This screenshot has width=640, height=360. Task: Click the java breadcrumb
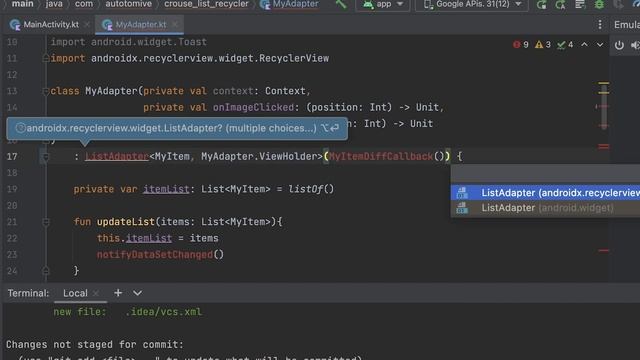point(54,4)
